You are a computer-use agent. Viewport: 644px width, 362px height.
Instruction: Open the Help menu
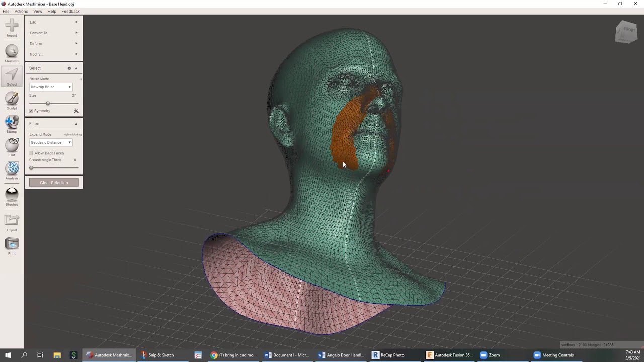click(x=52, y=11)
